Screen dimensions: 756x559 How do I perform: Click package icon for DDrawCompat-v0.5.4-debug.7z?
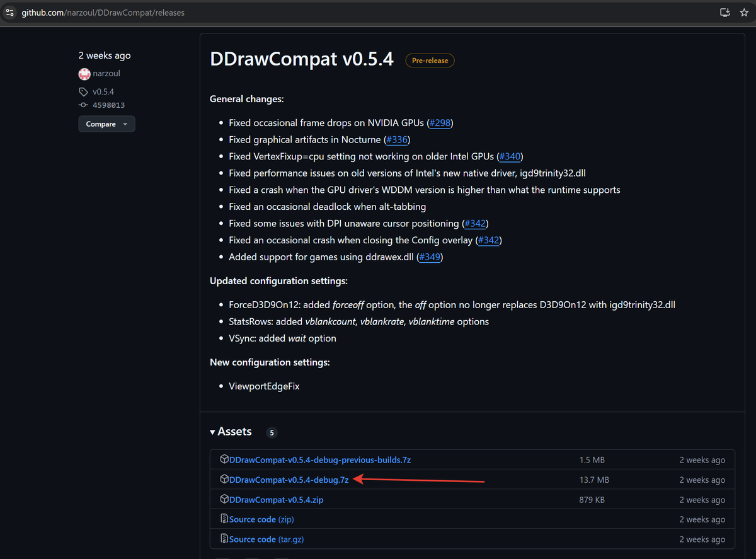click(224, 480)
